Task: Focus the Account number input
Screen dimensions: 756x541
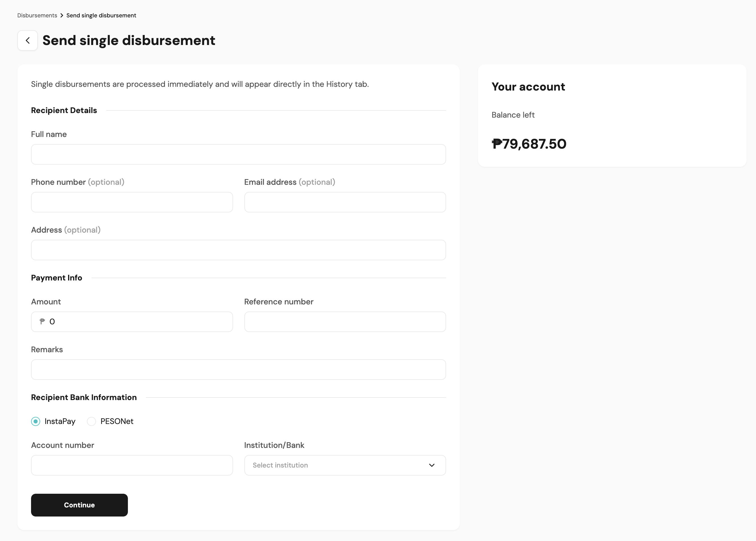Action: click(x=132, y=465)
